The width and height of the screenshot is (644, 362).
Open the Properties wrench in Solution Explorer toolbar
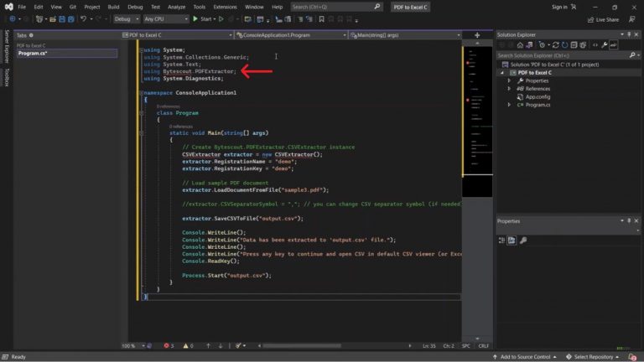(x=606, y=44)
